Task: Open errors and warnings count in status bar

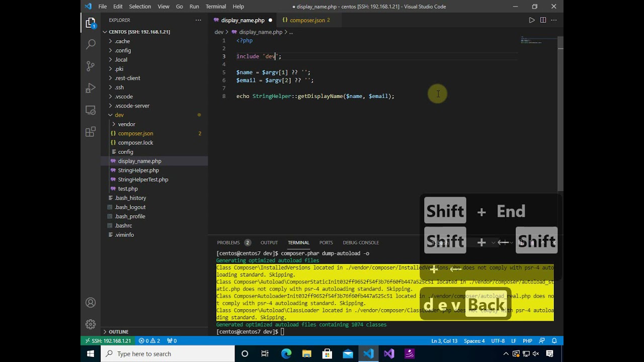Action: [149, 340]
